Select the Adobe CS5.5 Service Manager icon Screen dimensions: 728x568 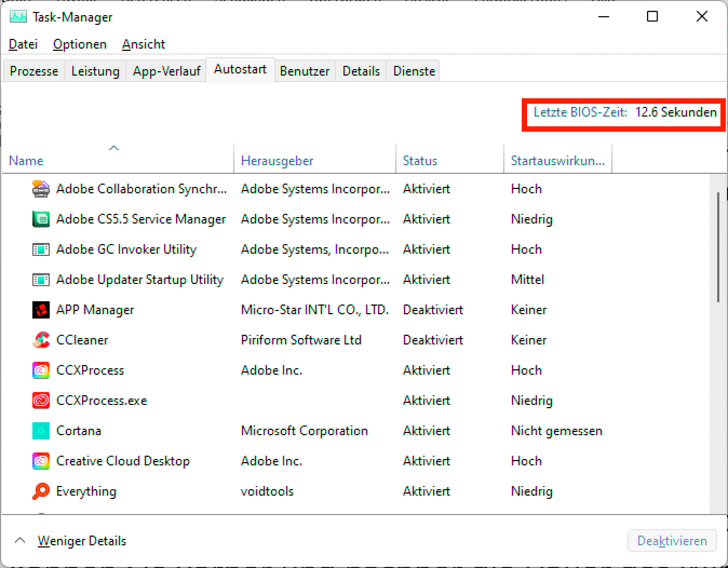point(41,219)
